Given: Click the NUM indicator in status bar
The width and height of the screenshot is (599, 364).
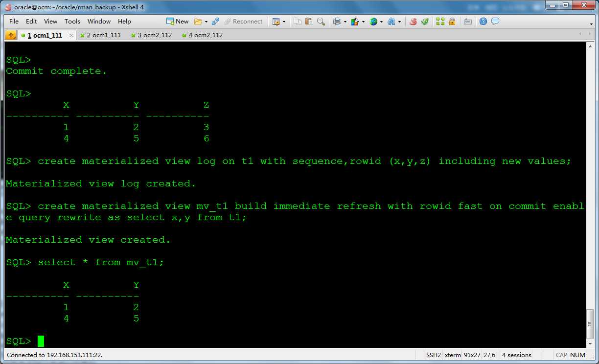Looking at the screenshot, I should [577, 355].
